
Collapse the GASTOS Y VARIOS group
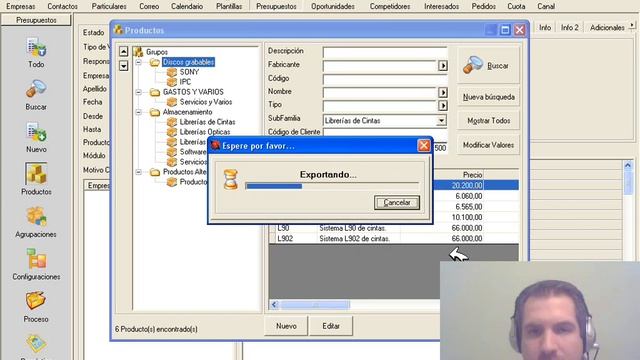tap(138, 92)
